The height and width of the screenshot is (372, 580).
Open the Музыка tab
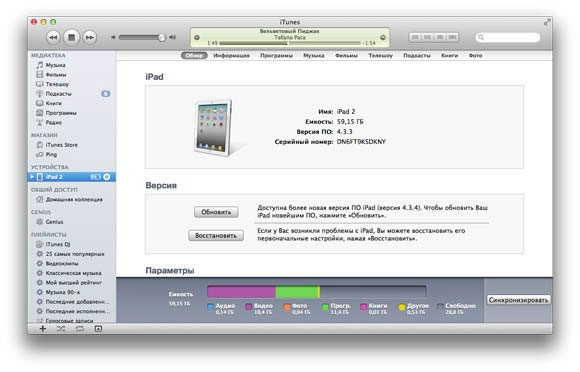[x=314, y=55]
